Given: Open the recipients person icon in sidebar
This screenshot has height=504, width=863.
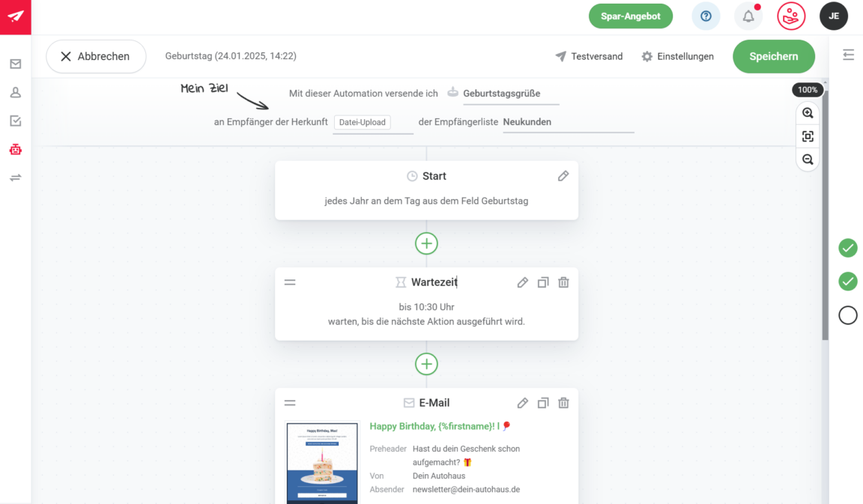Looking at the screenshot, I should (15, 93).
